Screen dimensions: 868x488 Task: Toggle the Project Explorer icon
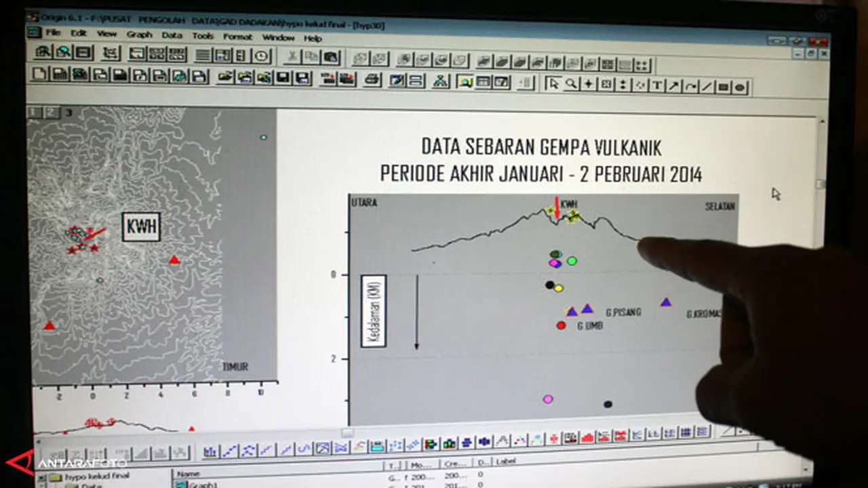(x=465, y=82)
